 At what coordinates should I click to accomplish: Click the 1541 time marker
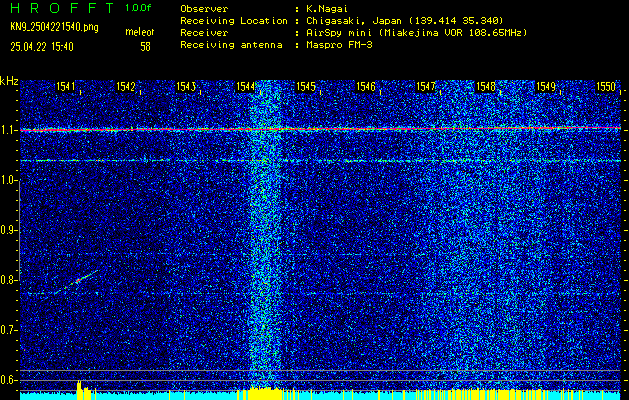click(65, 86)
